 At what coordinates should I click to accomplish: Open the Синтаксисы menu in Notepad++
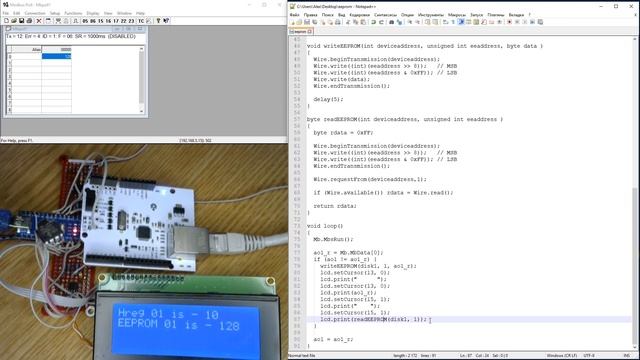tap(385, 15)
